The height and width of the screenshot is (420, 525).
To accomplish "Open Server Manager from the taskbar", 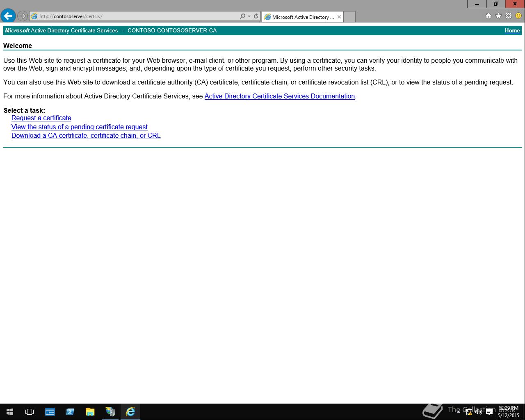I will click(50, 412).
